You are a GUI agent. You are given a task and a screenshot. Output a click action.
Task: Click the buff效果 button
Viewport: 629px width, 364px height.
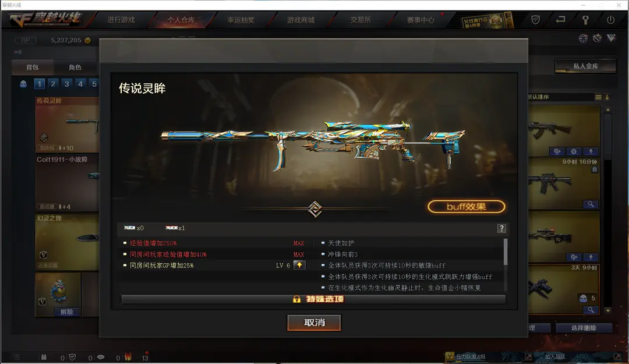pyautogui.click(x=466, y=207)
